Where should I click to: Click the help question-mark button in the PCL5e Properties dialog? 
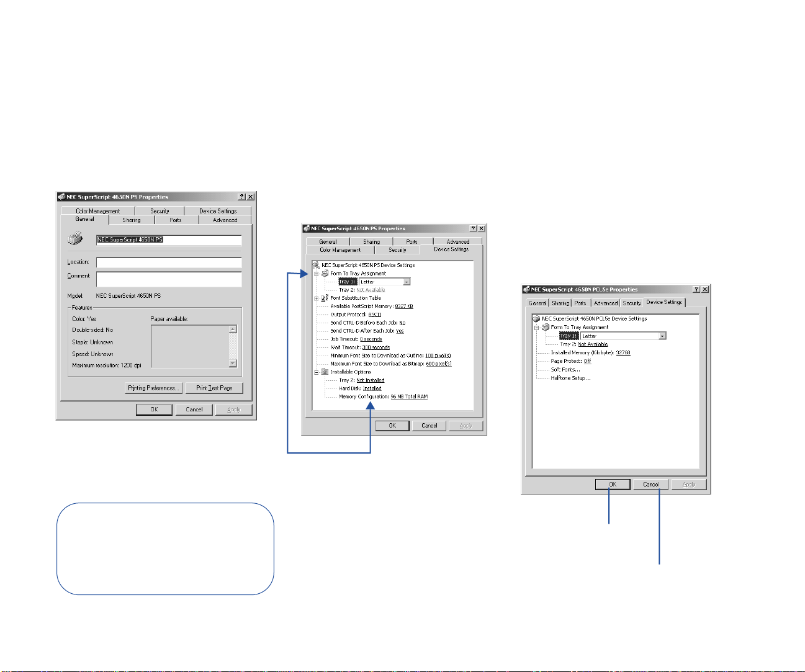(696, 289)
